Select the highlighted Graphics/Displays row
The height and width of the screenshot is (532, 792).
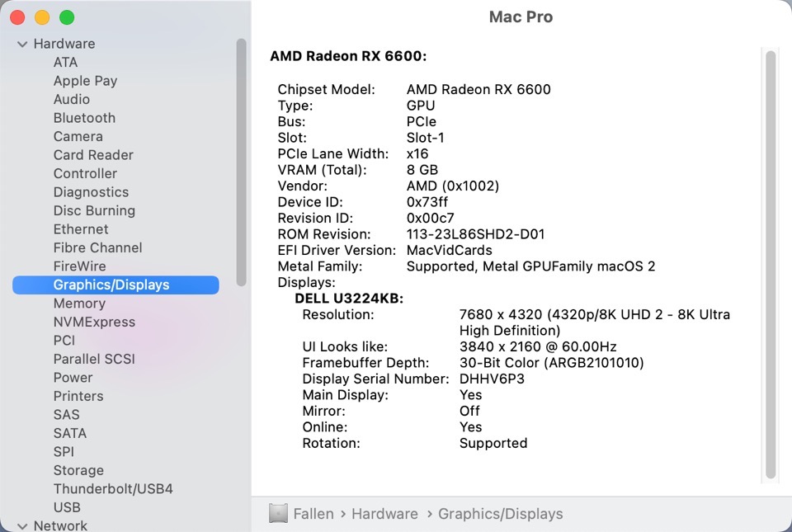click(x=115, y=285)
